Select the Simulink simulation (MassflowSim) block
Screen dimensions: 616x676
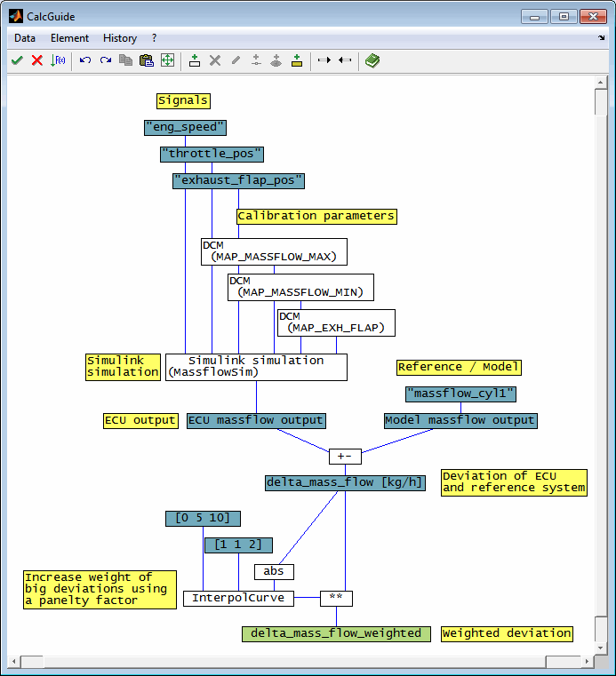click(x=256, y=368)
